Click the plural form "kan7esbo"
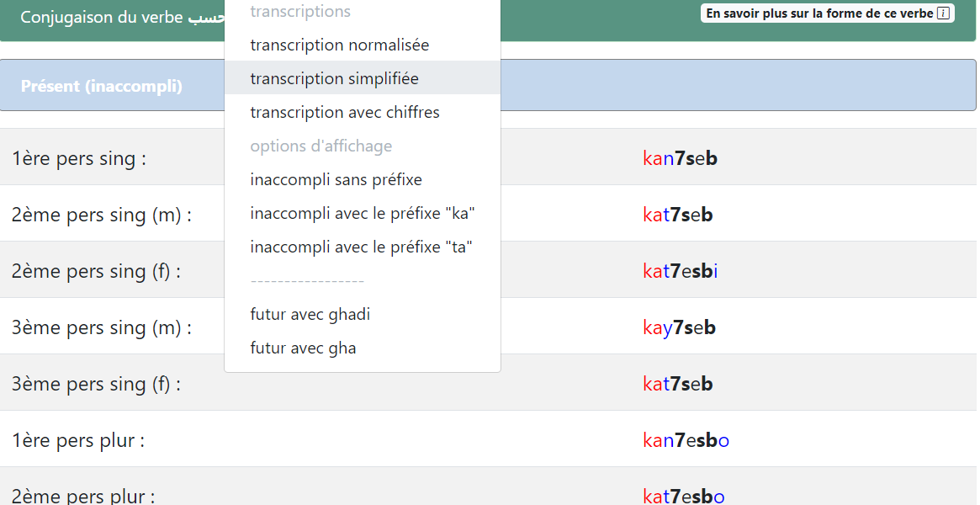This screenshot has width=980, height=505. tap(686, 440)
